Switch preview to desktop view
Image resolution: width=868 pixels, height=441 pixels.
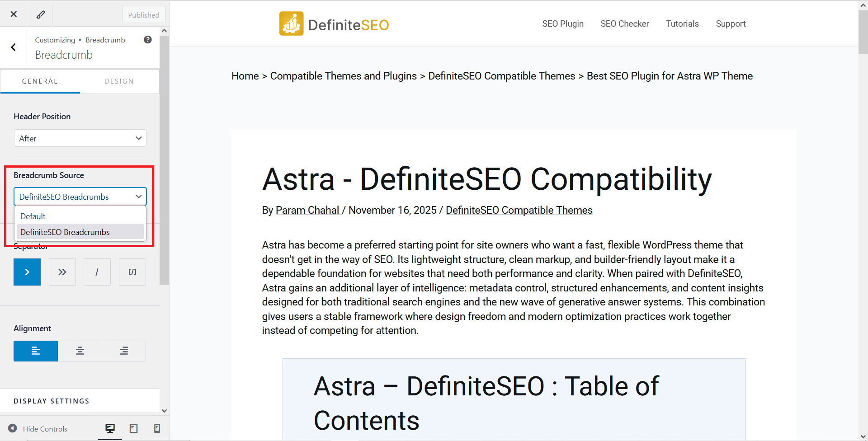click(x=110, y=428)
